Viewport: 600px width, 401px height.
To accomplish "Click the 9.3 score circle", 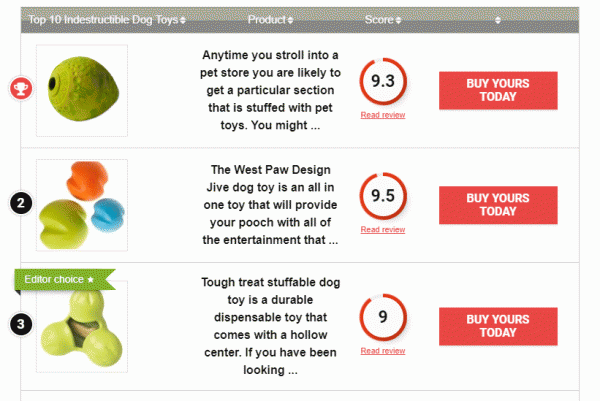I will pos(382,83).
